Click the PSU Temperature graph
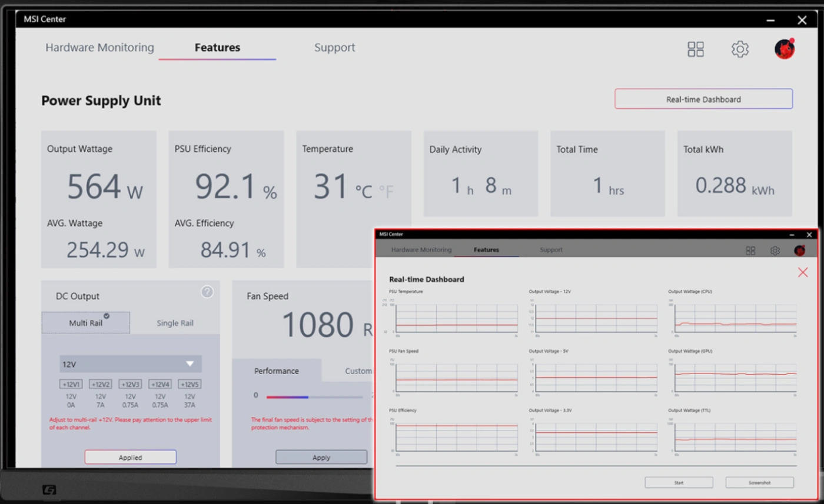Image resolution: width=824 pixels, height=504 pixels. (x=457, y=318)
